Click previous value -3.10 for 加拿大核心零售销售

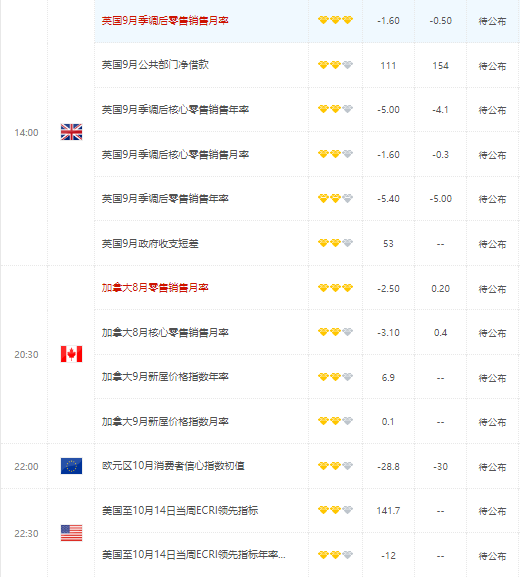tap(388, 333)
